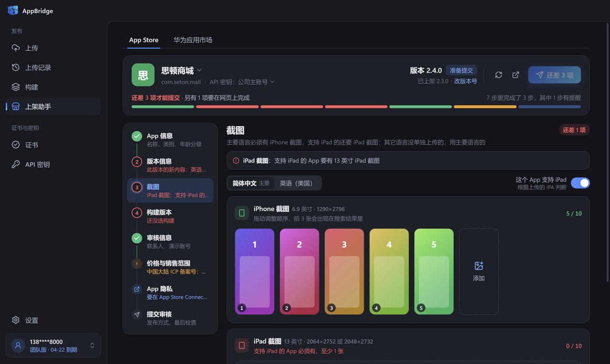
Task: Click 0 / 10 iPad screenshot count
Action: (574, 346)
